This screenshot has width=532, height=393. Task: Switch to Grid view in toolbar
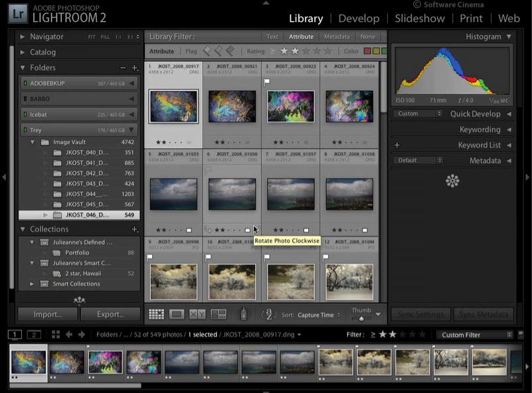click(156, 314)
